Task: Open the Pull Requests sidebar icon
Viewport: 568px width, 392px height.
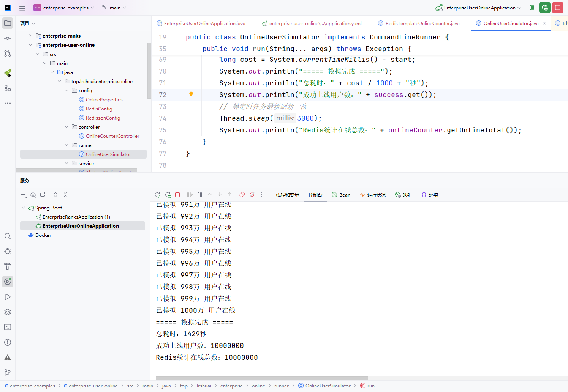Action: (x=8, y=54)
